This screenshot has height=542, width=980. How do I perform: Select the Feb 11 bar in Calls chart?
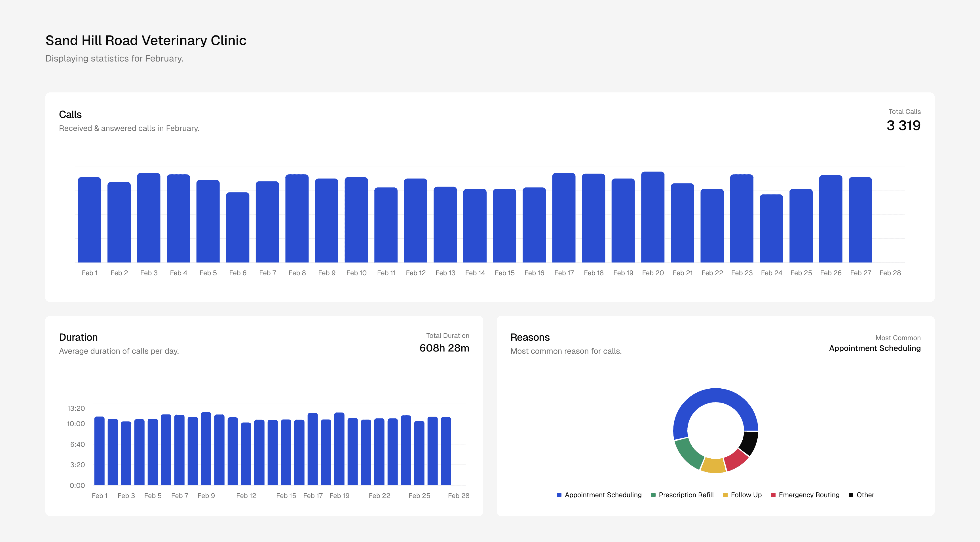pos(386,225)
